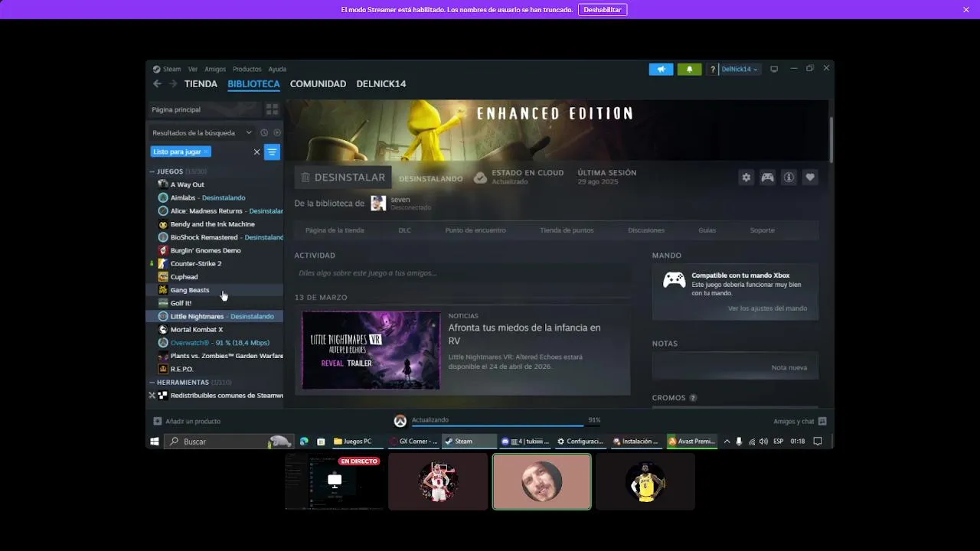This screenshot has height=551, width=980.
Task: Open the Soporte link
Action: (x=762, y=230)
